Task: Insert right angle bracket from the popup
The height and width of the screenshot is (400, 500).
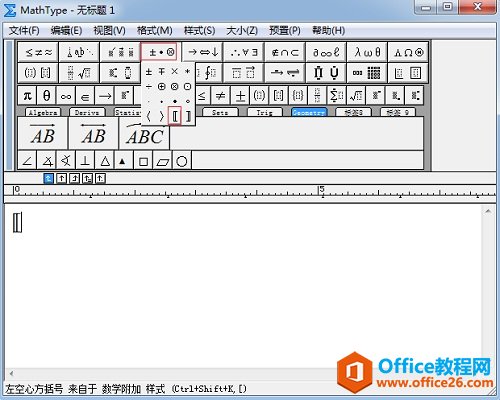Action: click(162, 116)
